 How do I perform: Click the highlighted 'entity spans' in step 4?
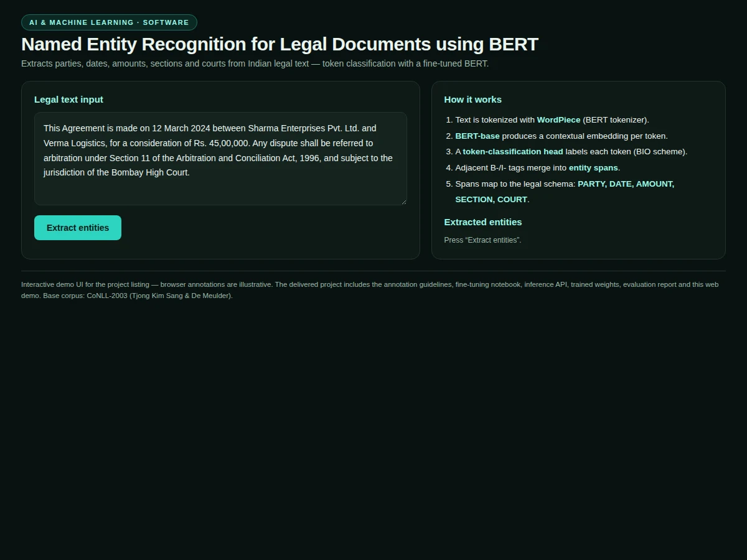tap(593, 168)
